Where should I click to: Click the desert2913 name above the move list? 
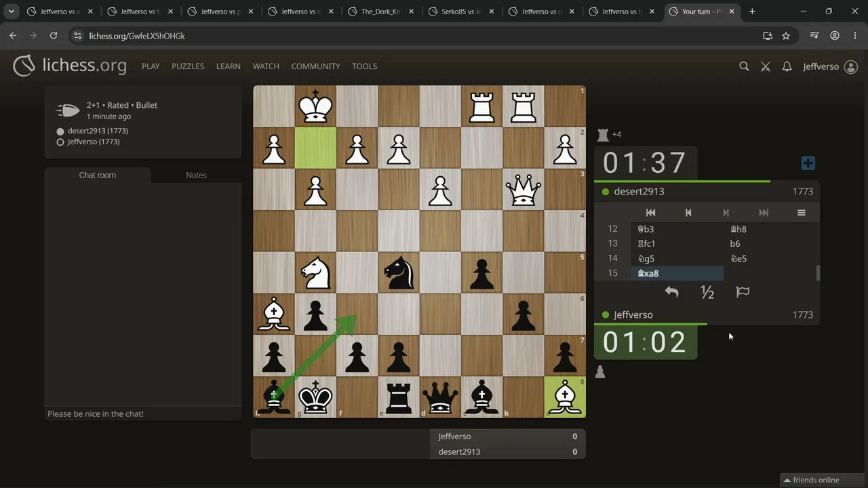click(x=639, y=192)
